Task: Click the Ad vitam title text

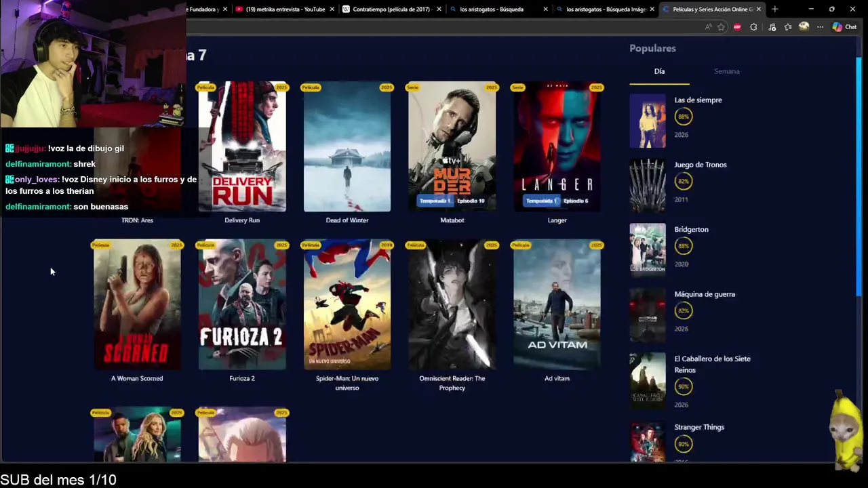Action: [557, 378]
